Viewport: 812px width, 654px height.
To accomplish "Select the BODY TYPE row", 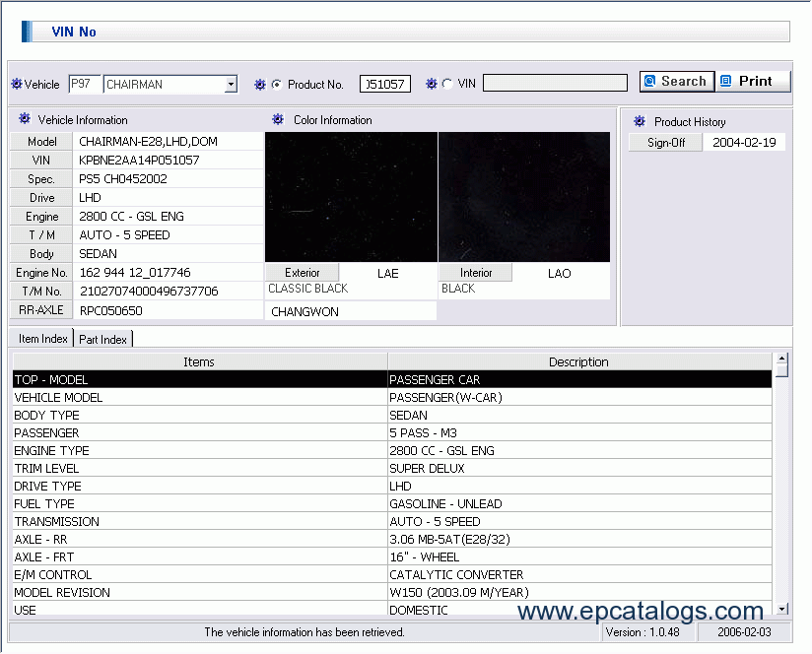I will (x=392, y=415).
